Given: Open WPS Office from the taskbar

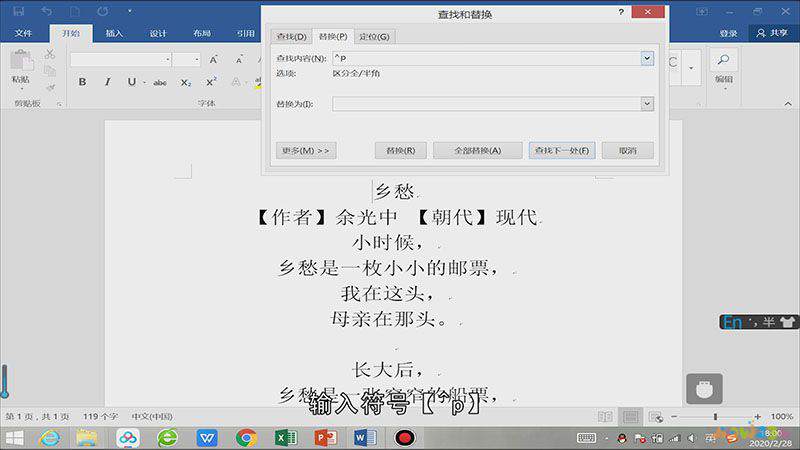Looking at the screenshot, I should 207,438.
